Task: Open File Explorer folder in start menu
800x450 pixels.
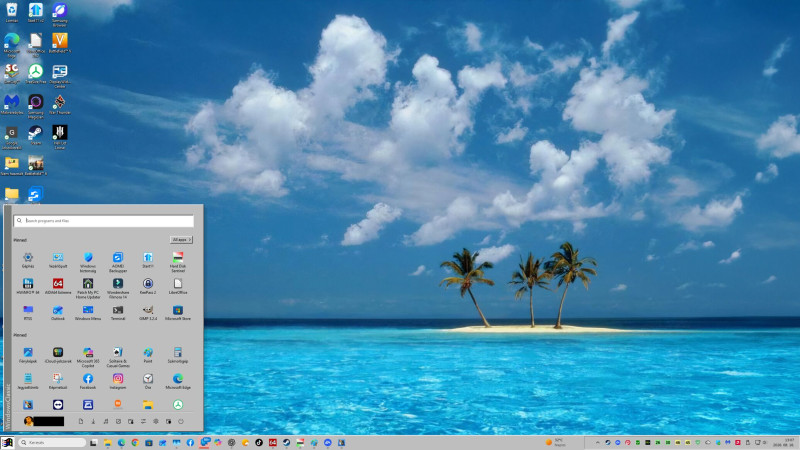Action: (148, 405)
